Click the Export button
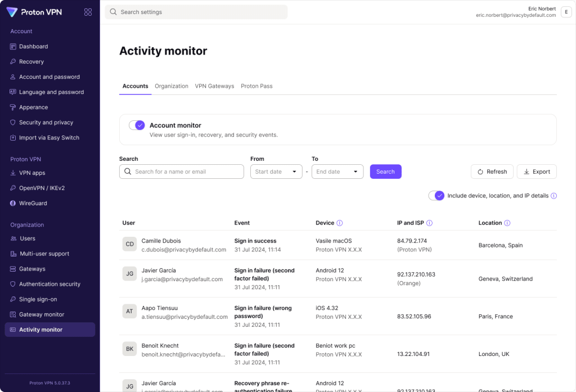 (x=537, y=172)
